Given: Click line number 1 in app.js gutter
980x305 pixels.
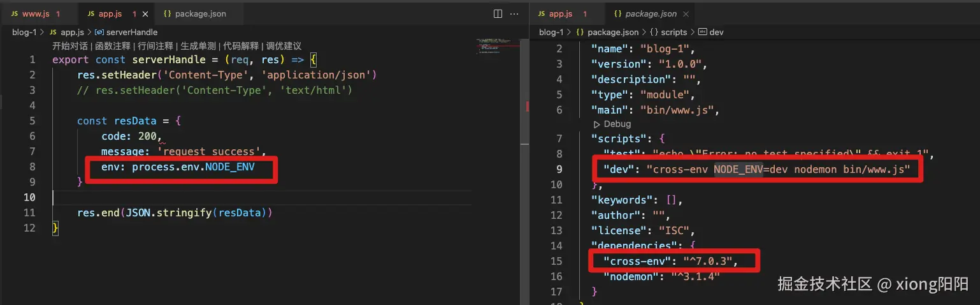Looking at the screenshot, I should tap(32, 60).
